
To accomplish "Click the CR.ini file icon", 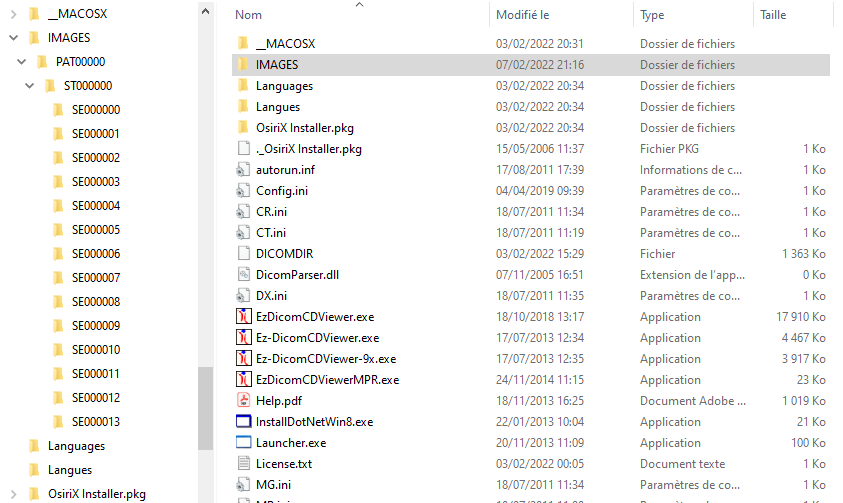I will tap(243, 212).
